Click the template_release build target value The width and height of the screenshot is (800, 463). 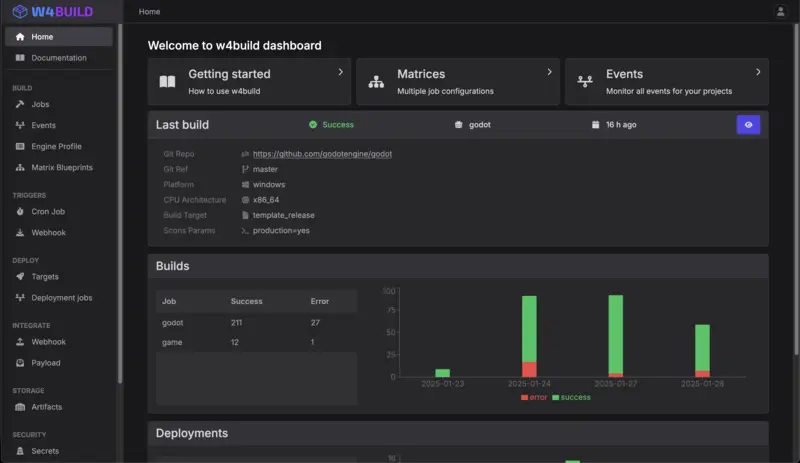click(284, 215)
